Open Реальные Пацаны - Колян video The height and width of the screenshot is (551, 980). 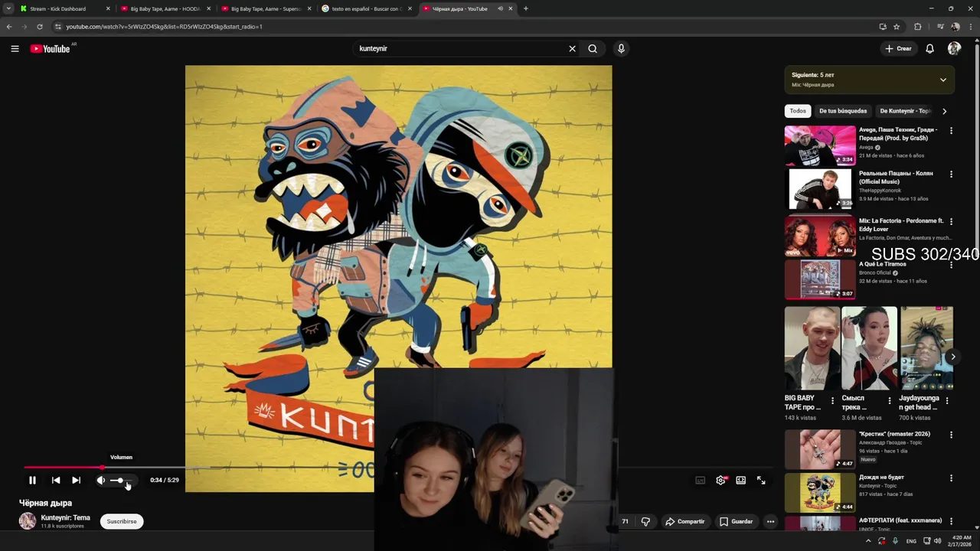tap(820, 189)
